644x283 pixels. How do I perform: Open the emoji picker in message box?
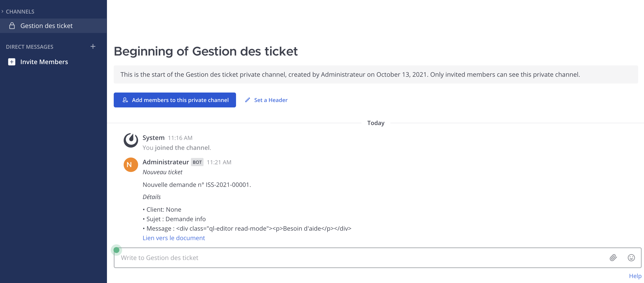631,258
